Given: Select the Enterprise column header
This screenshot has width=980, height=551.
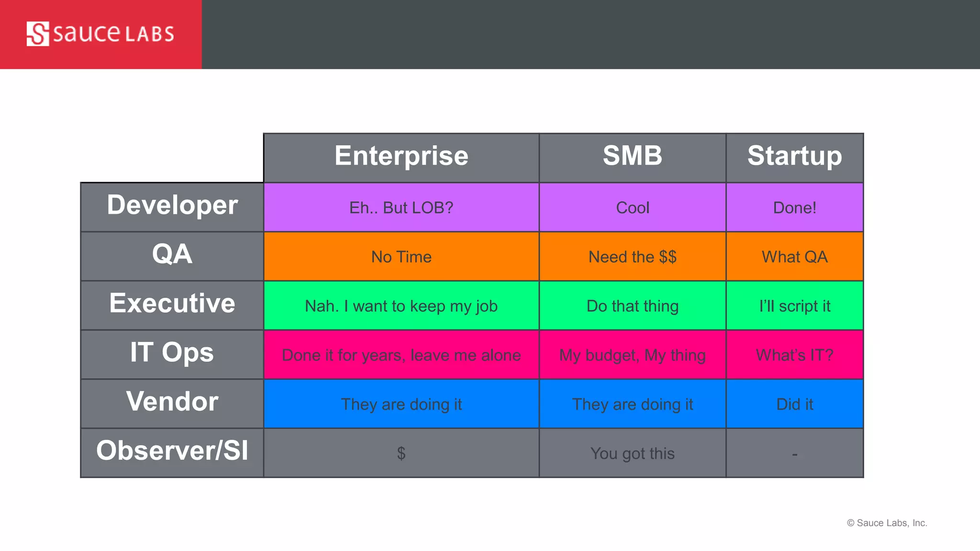Looking at the screenshot, I should (401, 158).
